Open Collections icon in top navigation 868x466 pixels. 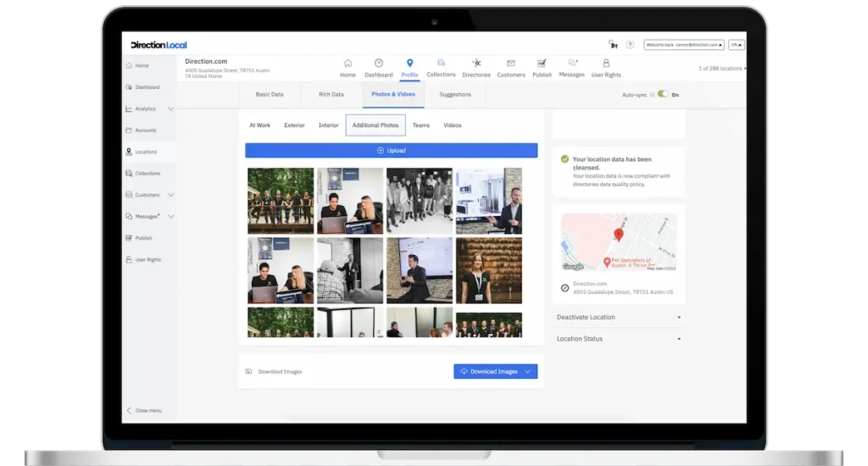point(441,63)
